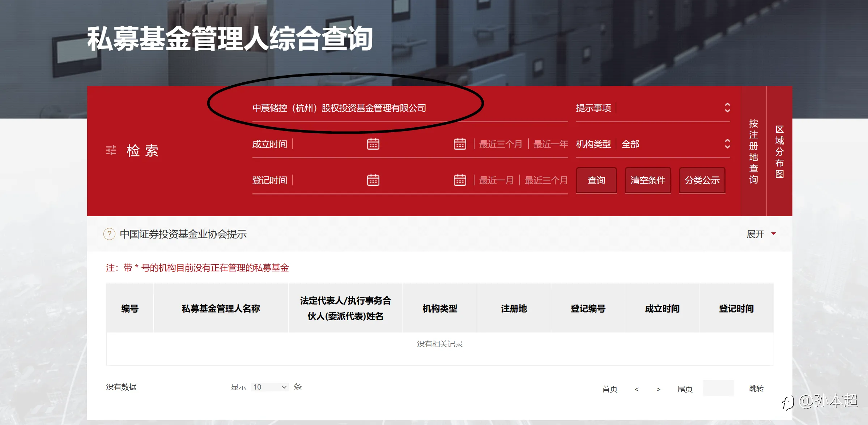This screenshot has width=868, height=425.
Task: Open the 区域分布图 vertical tab
Action: click(x=780, y=151)
